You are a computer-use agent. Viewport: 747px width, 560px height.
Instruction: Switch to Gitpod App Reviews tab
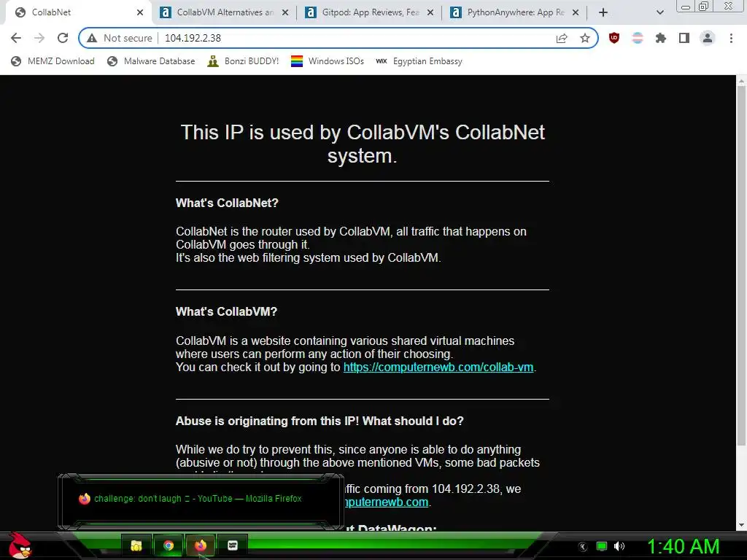370,12
